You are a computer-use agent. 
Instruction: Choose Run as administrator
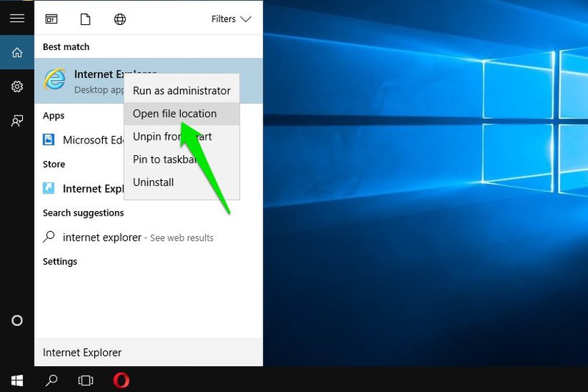pyautogui.click(x=182, y=90)
